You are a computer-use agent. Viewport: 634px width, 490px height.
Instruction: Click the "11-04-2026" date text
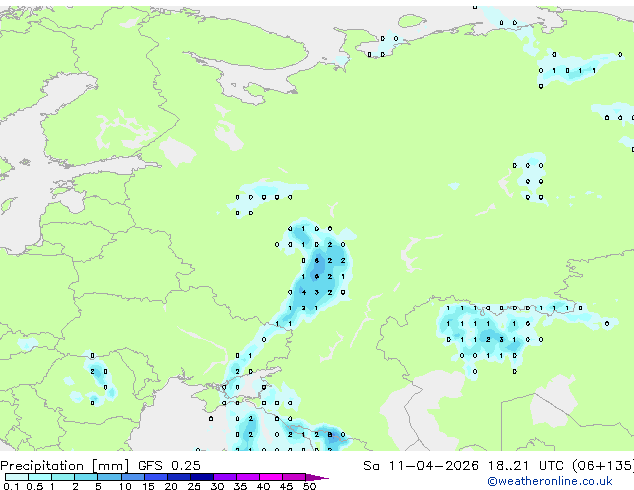(x=433, y=465)
